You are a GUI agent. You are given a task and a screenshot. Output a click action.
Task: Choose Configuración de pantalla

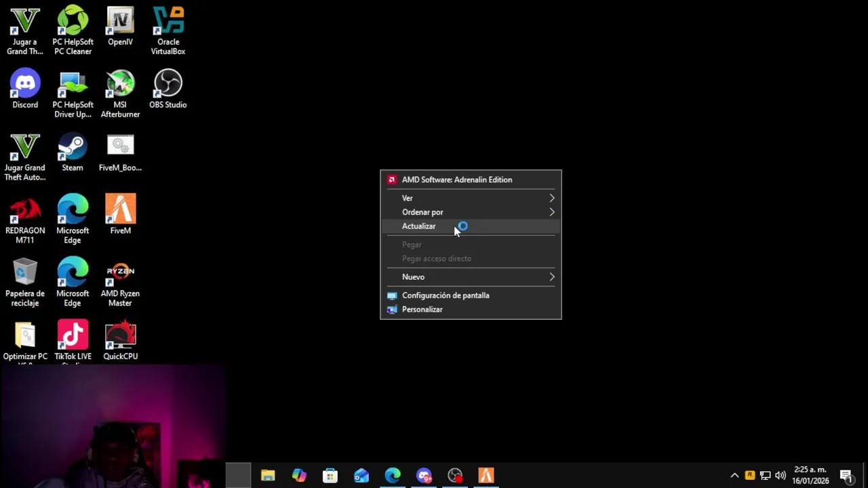pyautogui.click(x=471, y=296)
